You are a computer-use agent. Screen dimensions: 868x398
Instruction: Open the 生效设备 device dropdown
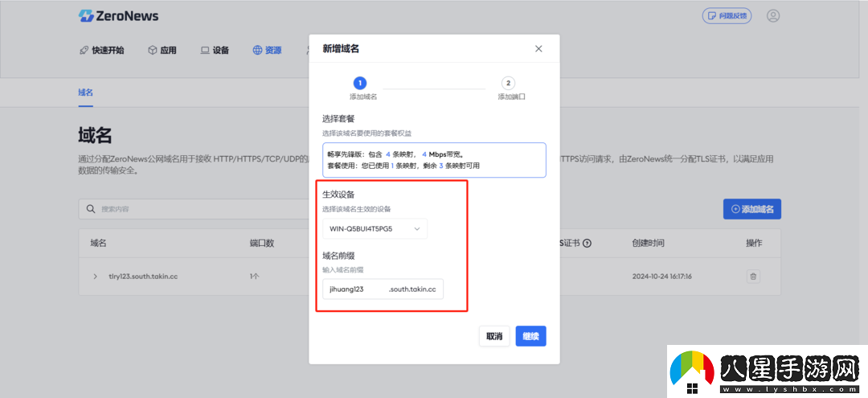tap(375, 229)
